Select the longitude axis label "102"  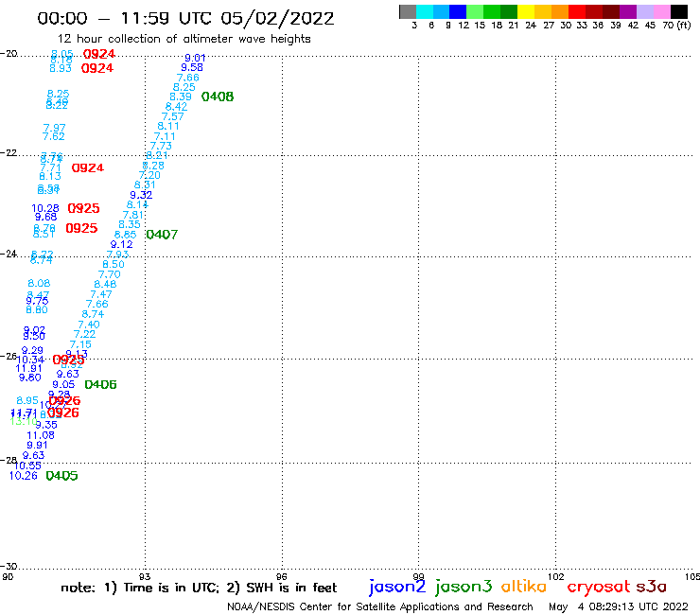[556, 576]
